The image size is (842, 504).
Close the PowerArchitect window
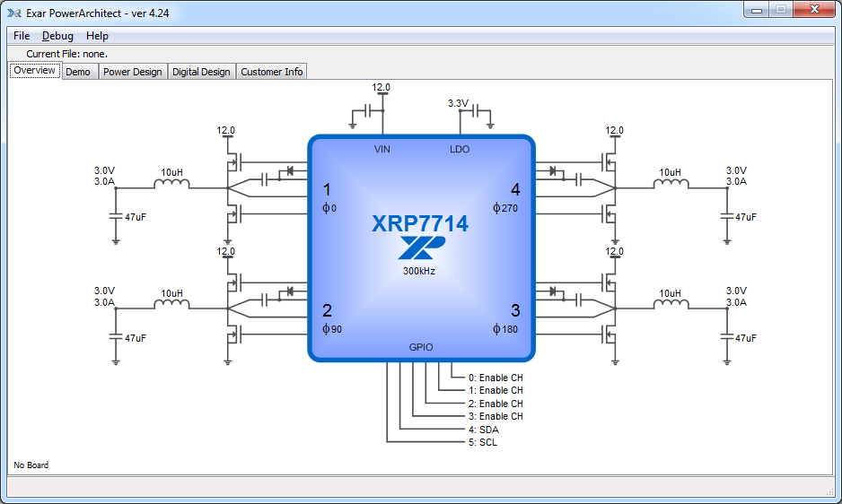814,10
